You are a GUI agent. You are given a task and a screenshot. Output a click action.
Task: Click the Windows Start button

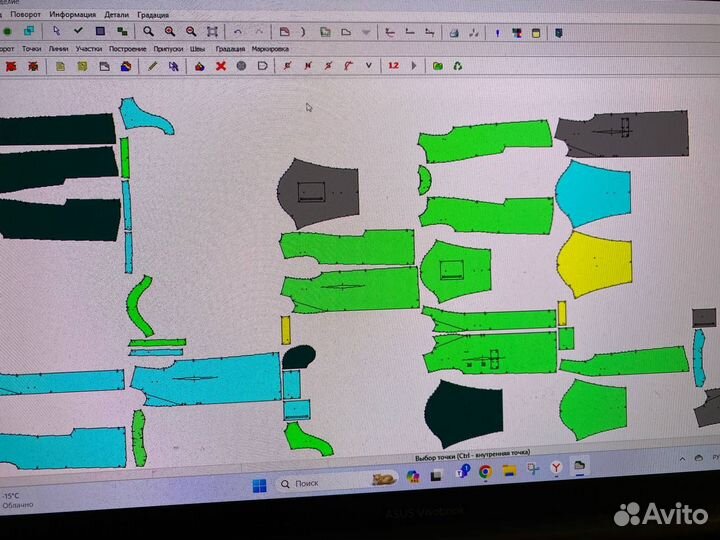[x=259, y=485]
